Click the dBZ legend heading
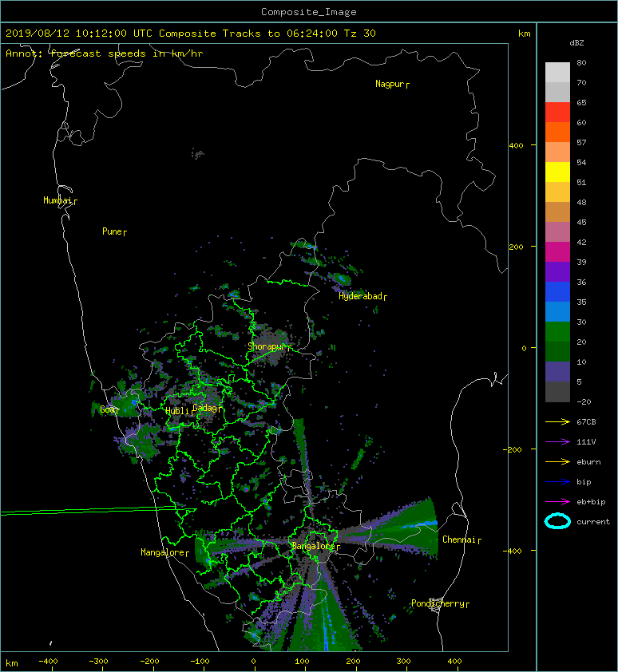The width and height of the screenshot is (618, 672). pyautogui.click(x=576, y=43)
